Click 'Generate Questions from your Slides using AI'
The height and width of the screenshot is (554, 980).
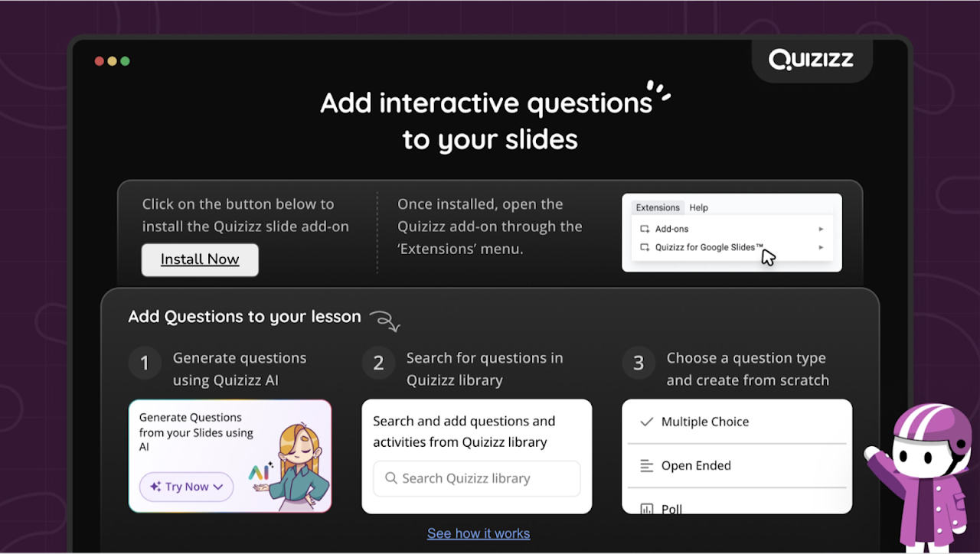pyautogui.click(x=196, y=432)
